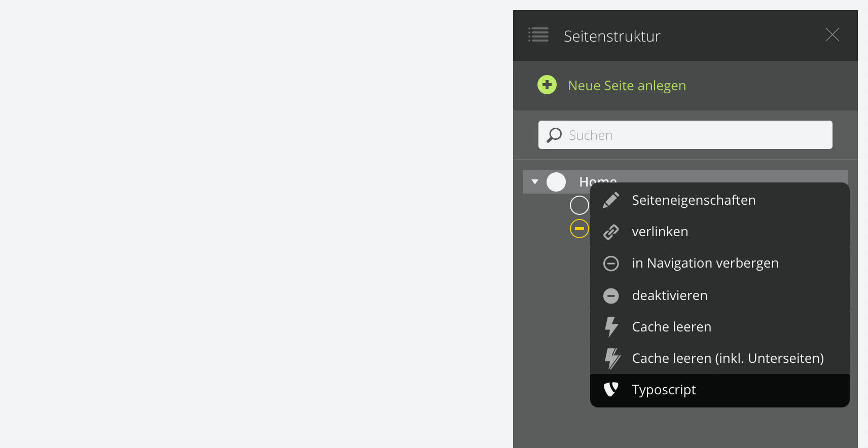
Task: Collapse the Home tree node arrow
Action: [x=535, y=181]
